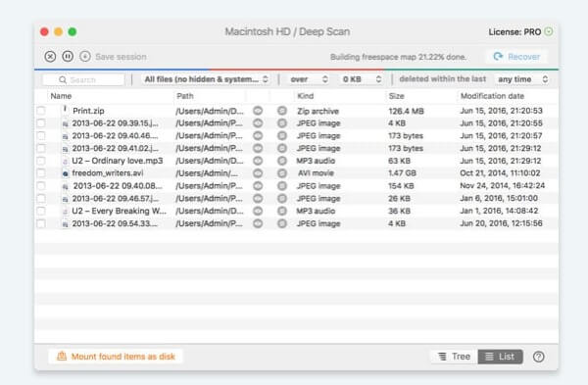
Task: Click the eye icon for 2013-06-22 09.40.08
Action: [x=258, y=186]
